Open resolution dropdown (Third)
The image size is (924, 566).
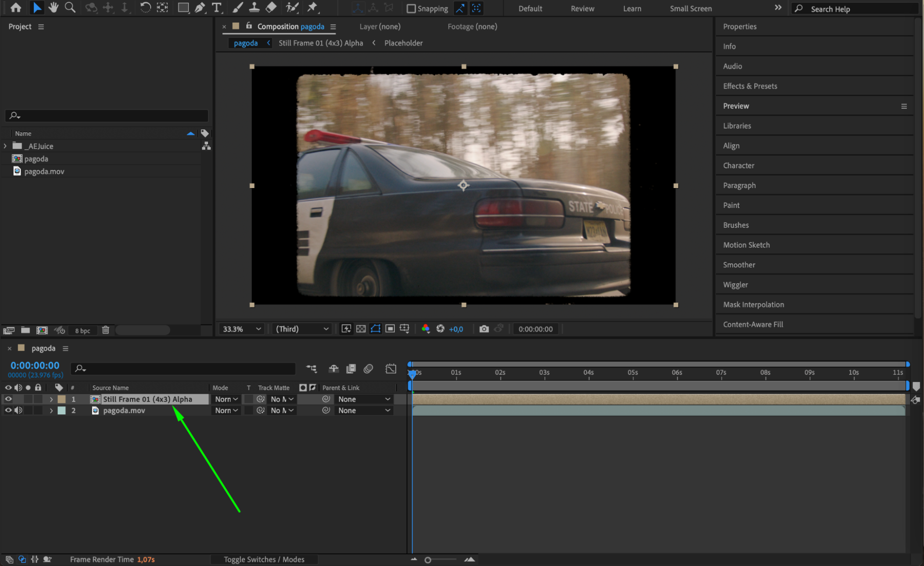point(302,329)
